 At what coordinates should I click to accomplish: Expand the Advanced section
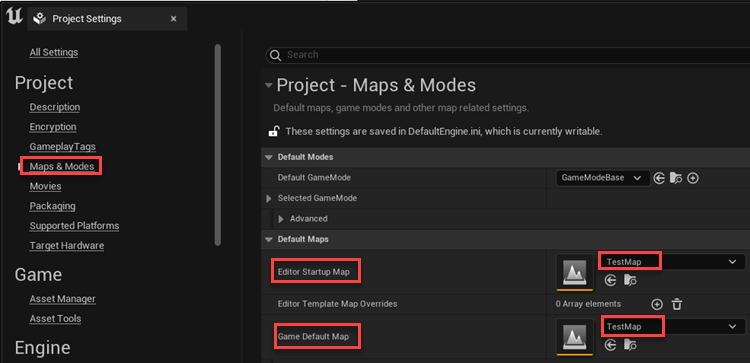coord(281,219)
